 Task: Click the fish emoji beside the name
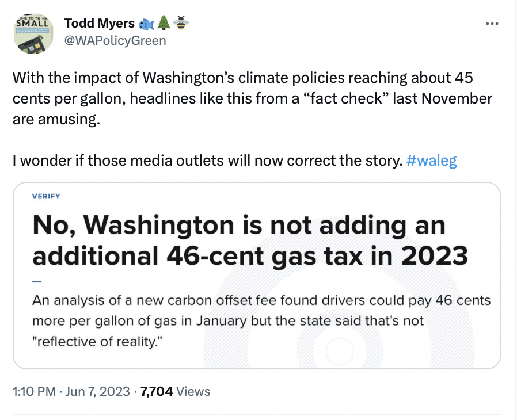coord(146,24)
